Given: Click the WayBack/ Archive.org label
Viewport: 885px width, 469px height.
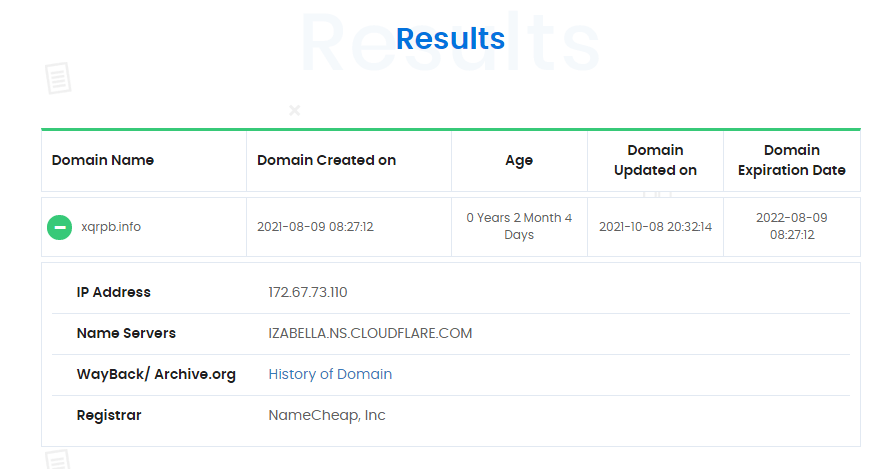Looking at the screenshot, I should tap(156, 374).
